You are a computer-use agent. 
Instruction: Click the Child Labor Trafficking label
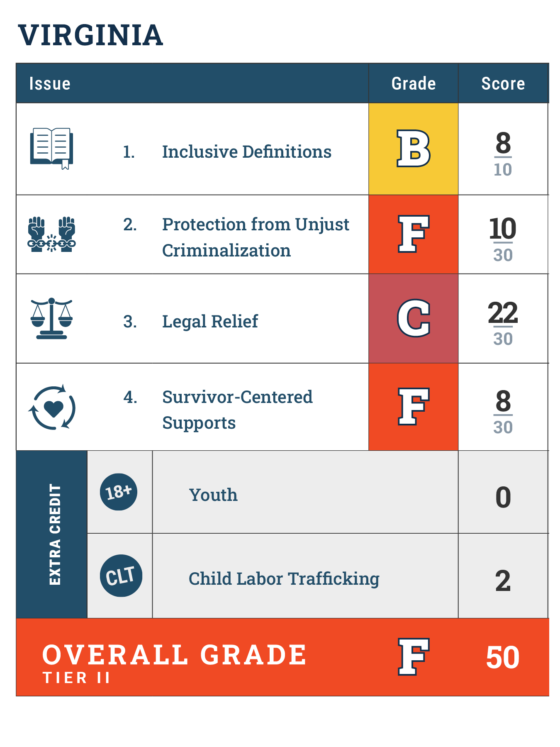[x=284, y=579]
